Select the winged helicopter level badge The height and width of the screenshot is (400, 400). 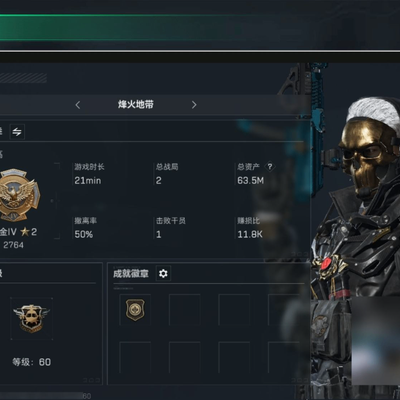point(32,318)
